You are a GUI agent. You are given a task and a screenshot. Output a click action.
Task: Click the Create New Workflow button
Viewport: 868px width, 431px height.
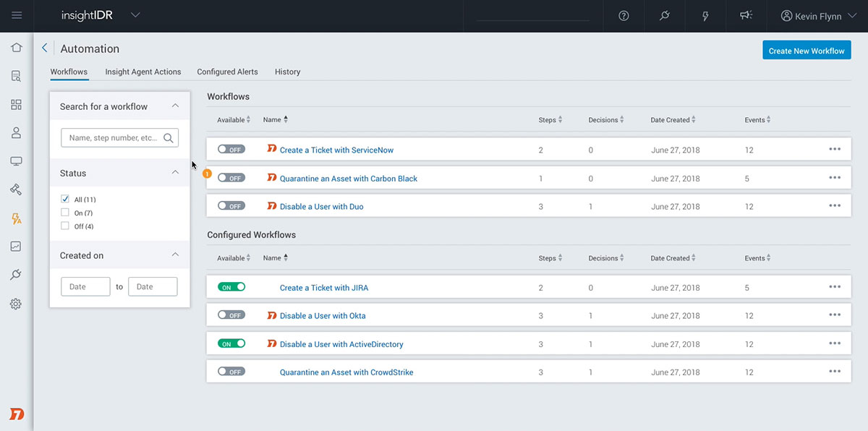807,50
